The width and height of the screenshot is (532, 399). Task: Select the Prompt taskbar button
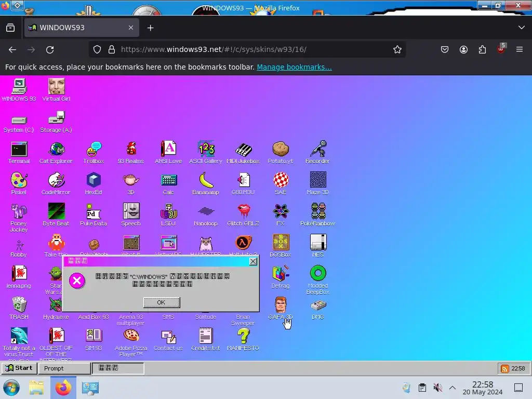pos(64,368)
